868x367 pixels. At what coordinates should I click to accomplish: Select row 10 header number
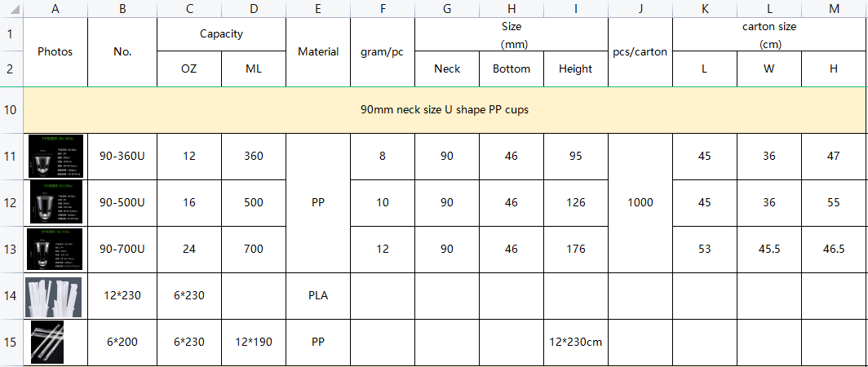(11, 109)
